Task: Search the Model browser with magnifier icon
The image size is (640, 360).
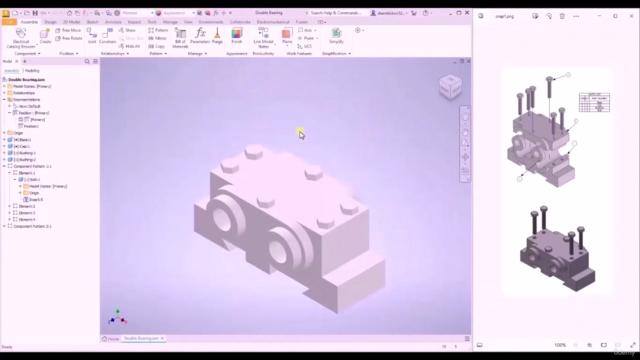Action: tap(87, 61)
